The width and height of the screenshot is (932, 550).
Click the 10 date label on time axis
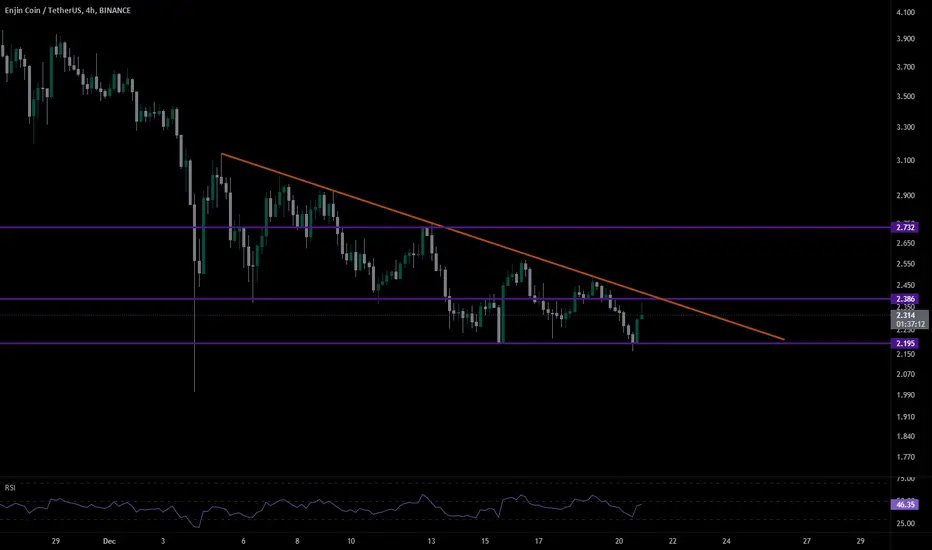351,541
